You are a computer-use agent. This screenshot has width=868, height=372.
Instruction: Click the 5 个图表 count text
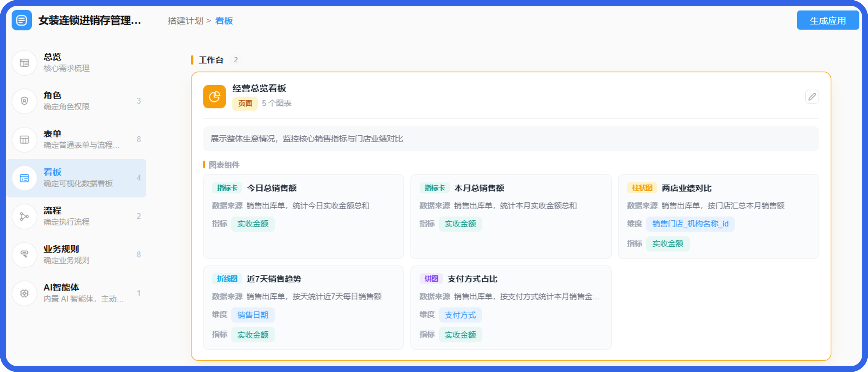point(277,103)
